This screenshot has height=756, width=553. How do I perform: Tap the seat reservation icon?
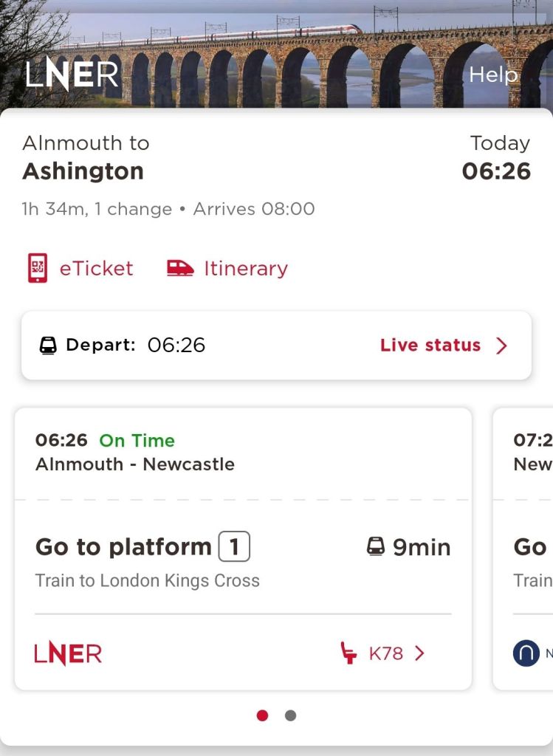tap(348, 653)
